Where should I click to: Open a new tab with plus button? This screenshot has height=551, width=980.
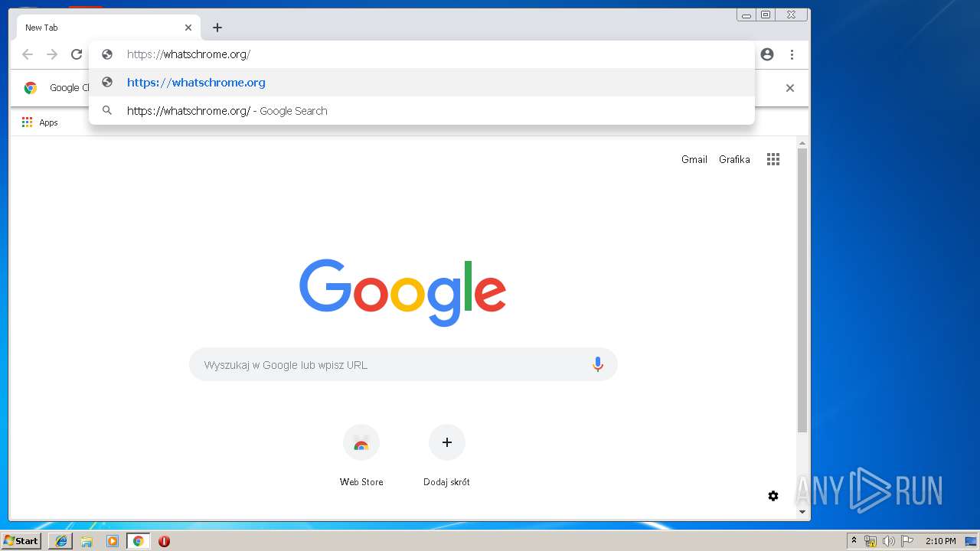coord(217,28)
